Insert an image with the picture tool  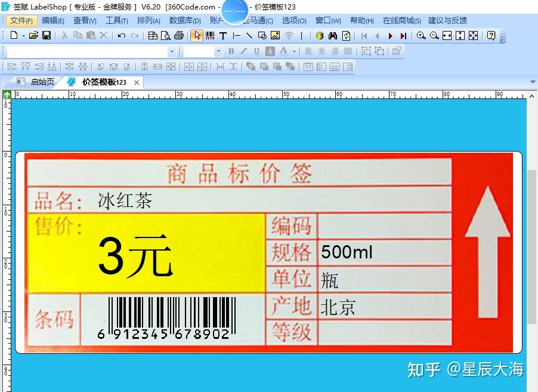click(x=274, y=36)
